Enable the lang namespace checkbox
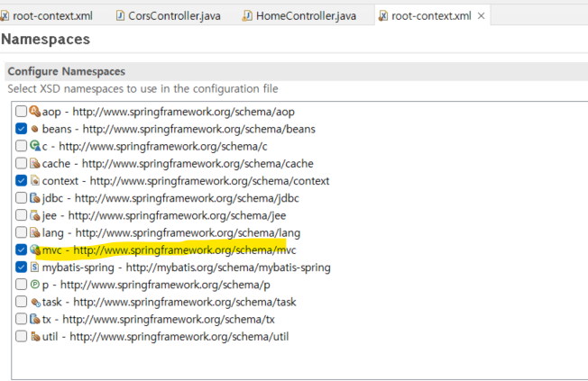Image resolution: width=588 pixels, height=381 pixels. coord(21,232)
